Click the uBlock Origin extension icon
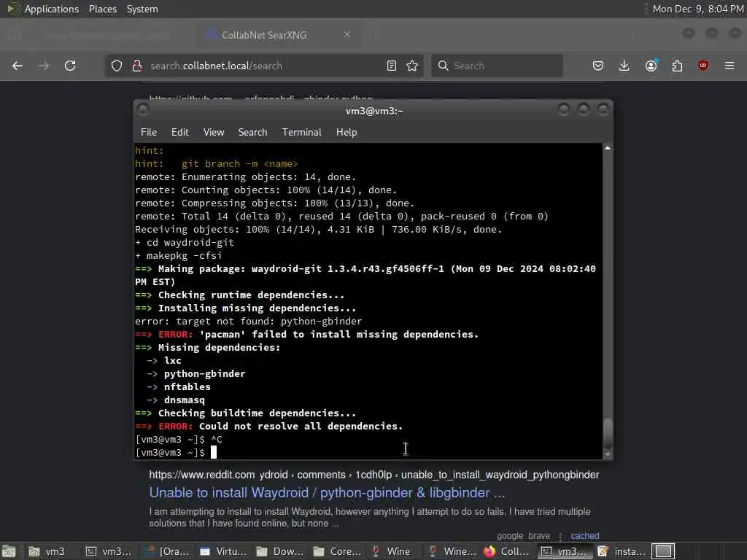 click(703, 66)
